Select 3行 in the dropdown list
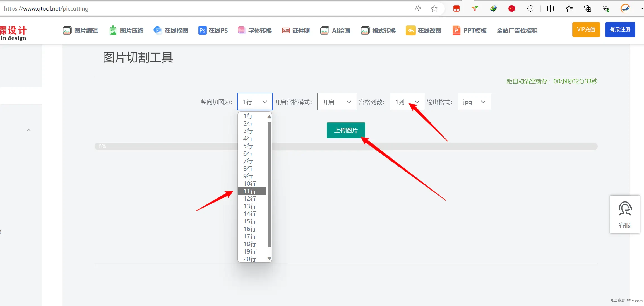 (x=252, y=131)
